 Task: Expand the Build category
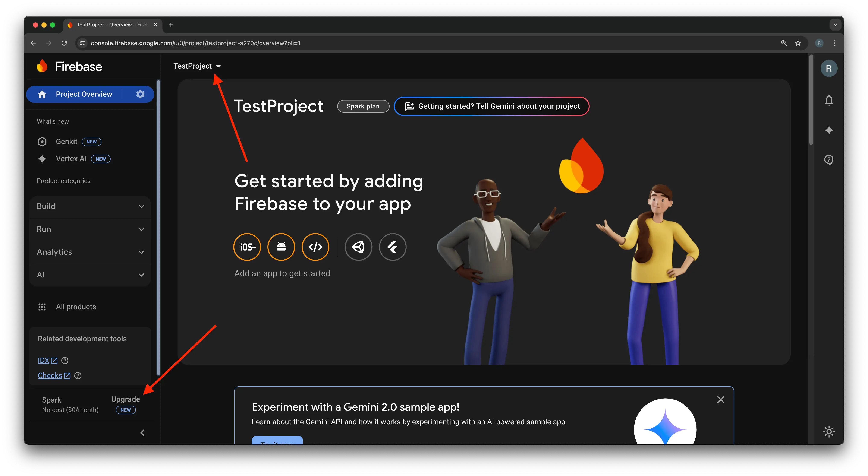(90, 206)
